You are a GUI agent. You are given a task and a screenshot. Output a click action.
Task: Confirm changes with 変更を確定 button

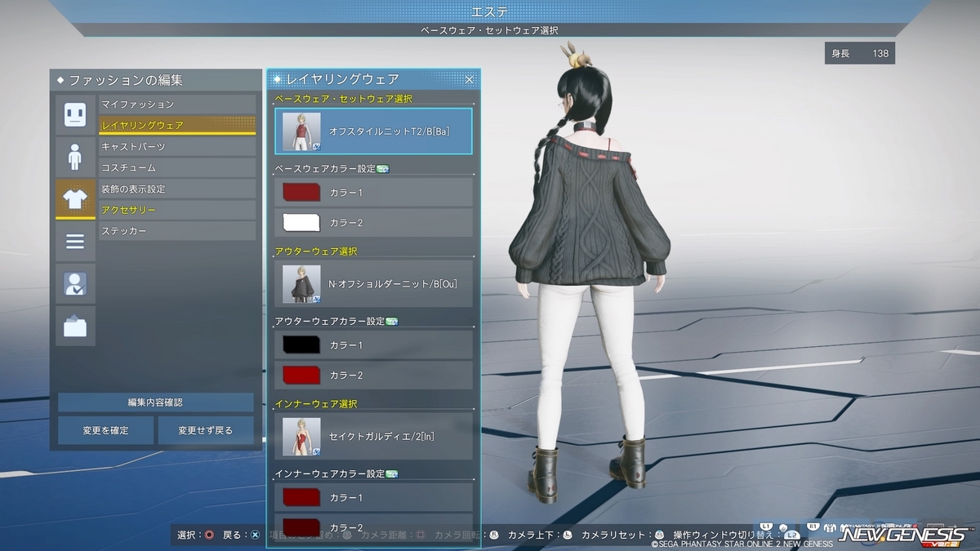(105, 430)
